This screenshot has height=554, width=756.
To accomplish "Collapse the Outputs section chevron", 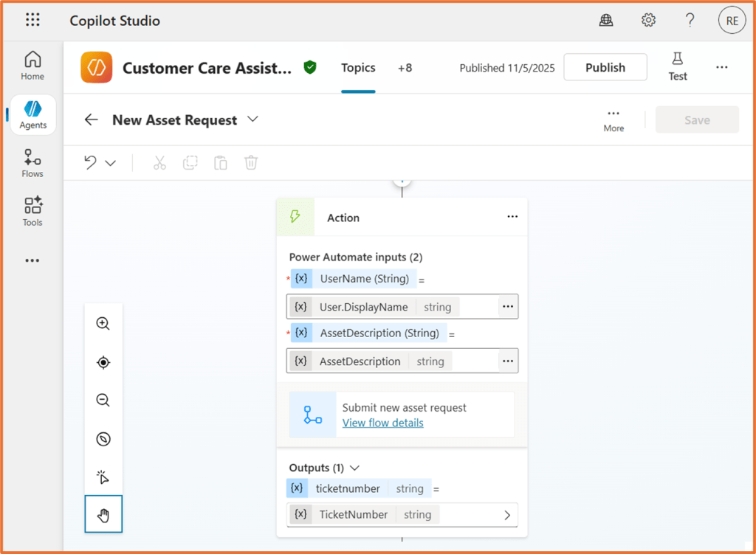I will coord(354,467).
